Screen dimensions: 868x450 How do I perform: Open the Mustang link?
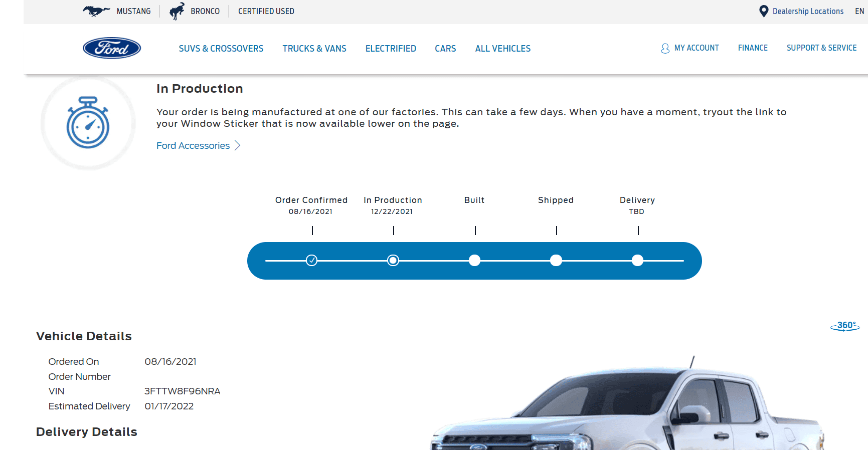click(133, 11)
